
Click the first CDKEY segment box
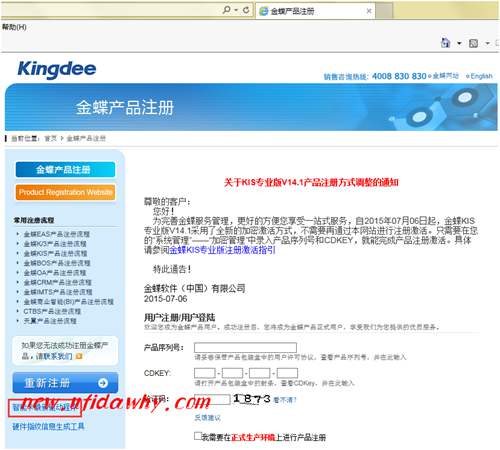click(205, 373)
